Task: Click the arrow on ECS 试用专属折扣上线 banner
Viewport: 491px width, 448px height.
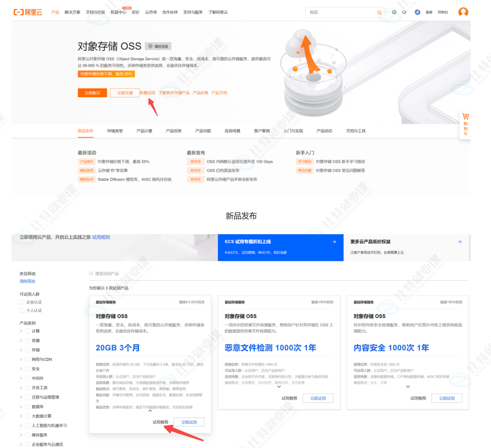Action: click(x=334, y=242)
